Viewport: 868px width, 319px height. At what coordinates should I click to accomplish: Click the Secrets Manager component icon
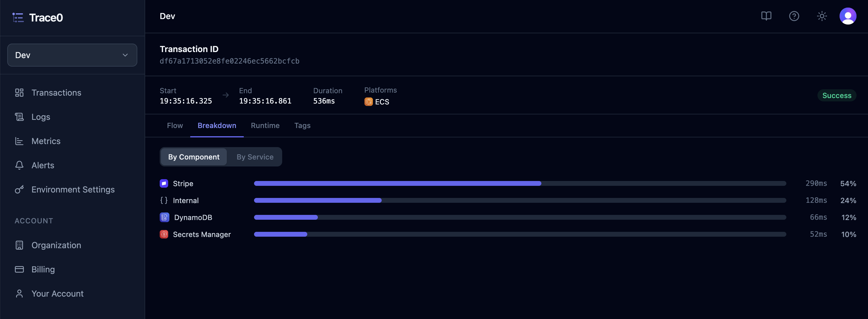(x=164, y=234)
